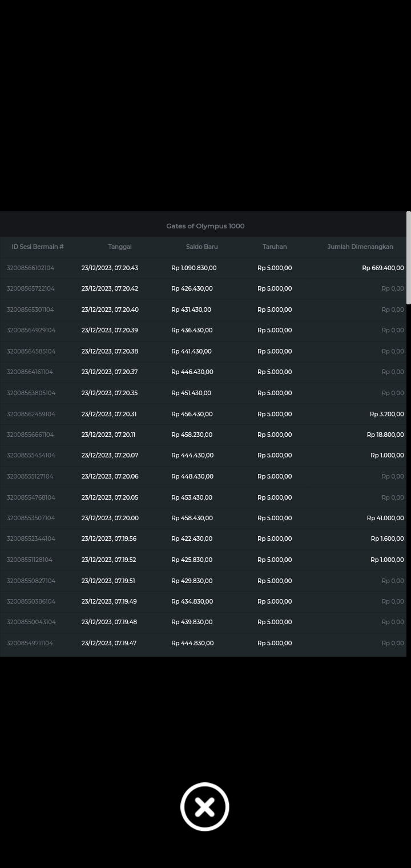Click the history table vertical scrollbar
This screenshot has height=868, width=411.
[408, 258]
